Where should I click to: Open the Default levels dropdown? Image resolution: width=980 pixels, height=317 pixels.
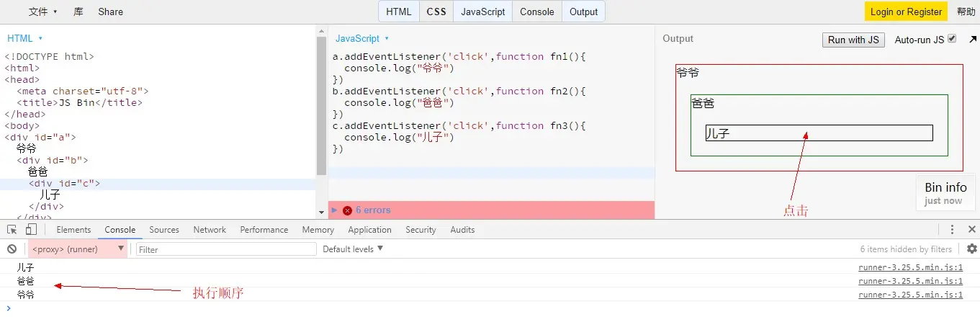353,249
